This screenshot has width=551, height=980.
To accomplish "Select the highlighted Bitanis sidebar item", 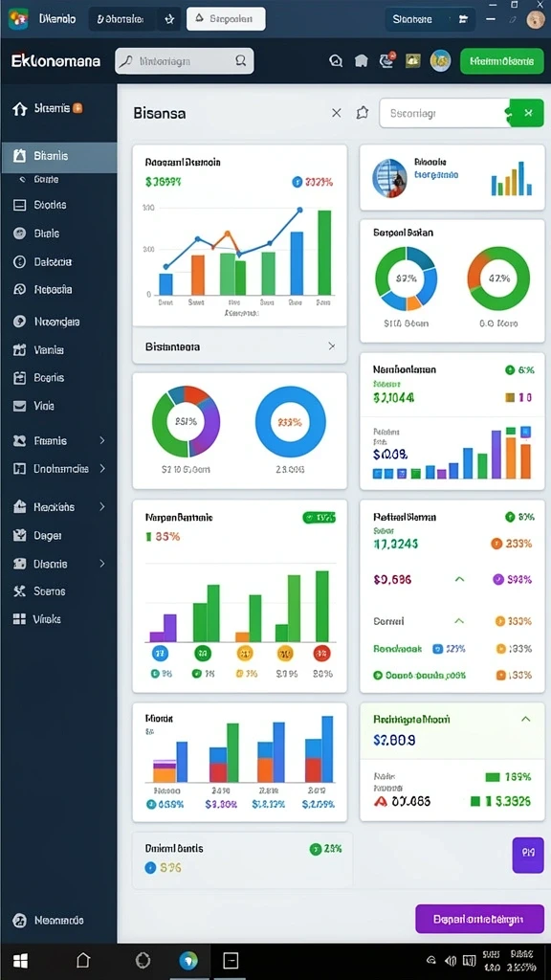I will pyautogui.click(x=58, y=156).
